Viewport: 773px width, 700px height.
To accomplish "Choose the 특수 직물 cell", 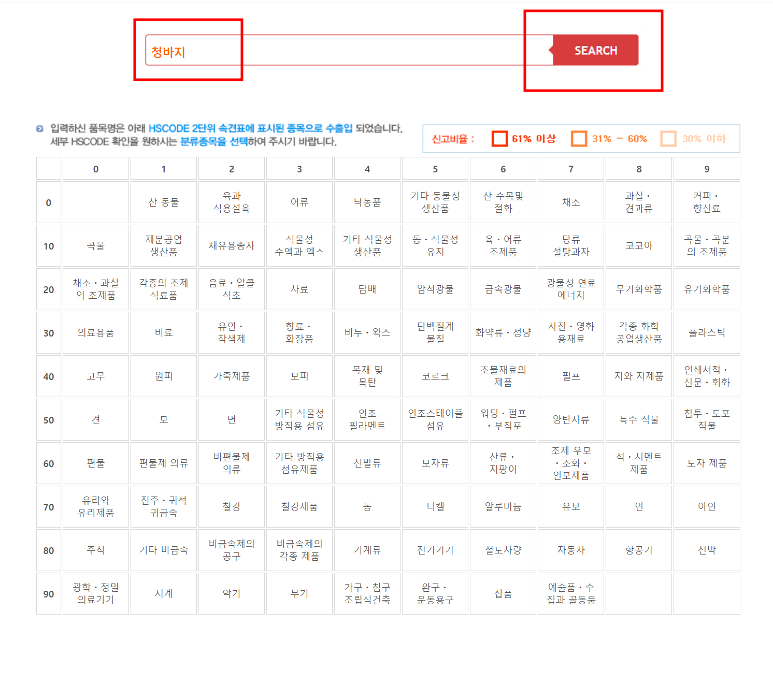I will click(639, 420).
